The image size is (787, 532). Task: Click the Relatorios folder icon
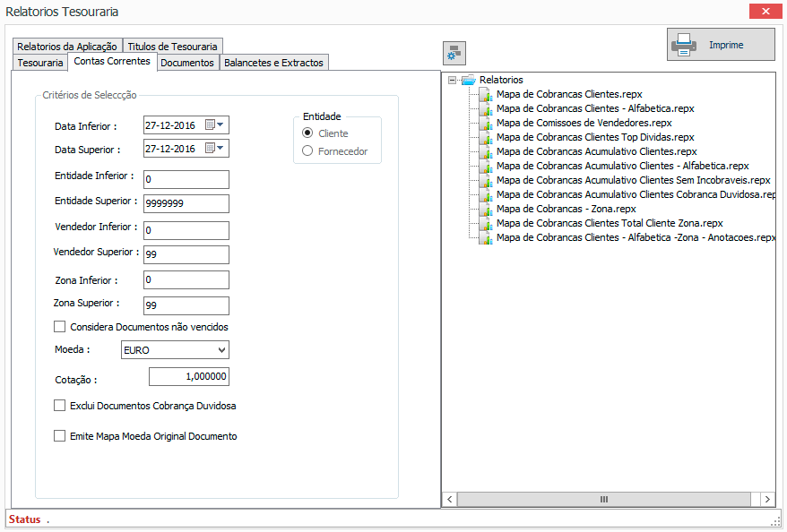coord(469,80)
